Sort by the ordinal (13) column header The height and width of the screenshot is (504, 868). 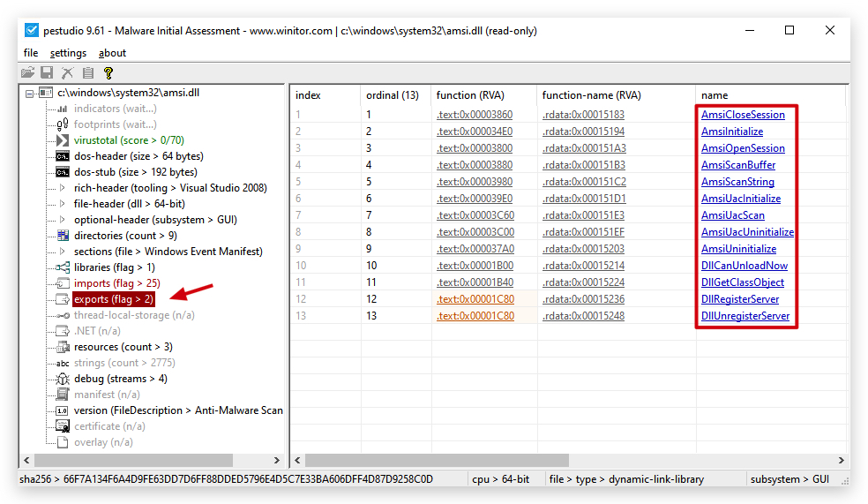(x=395, y=95)
